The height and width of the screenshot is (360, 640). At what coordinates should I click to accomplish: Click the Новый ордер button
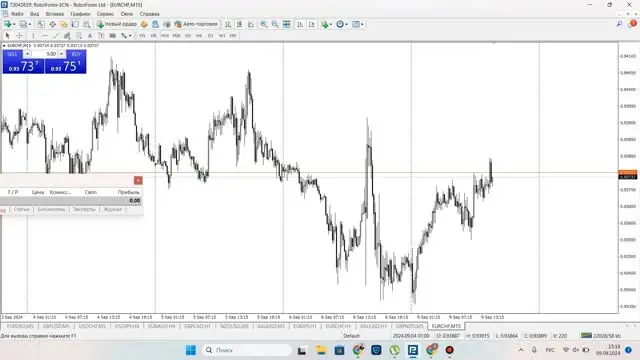click(x=117, y=24)
